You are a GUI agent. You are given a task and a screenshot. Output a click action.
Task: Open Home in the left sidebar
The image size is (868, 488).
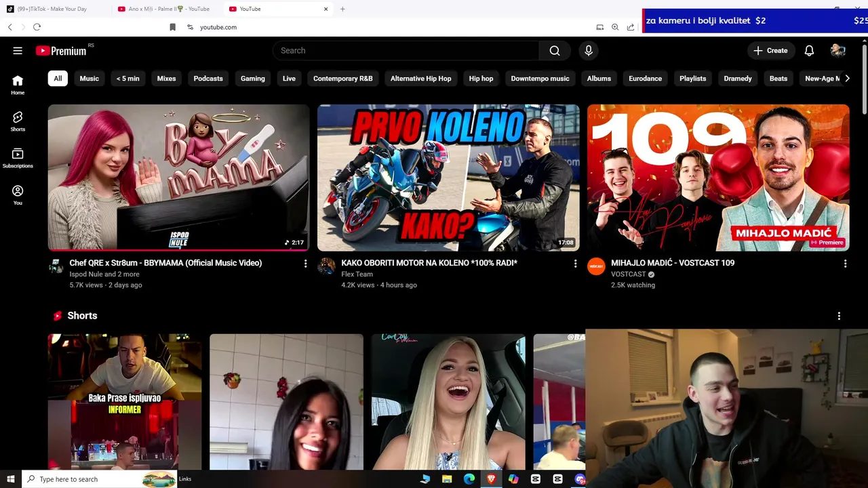tap(18, 85)
